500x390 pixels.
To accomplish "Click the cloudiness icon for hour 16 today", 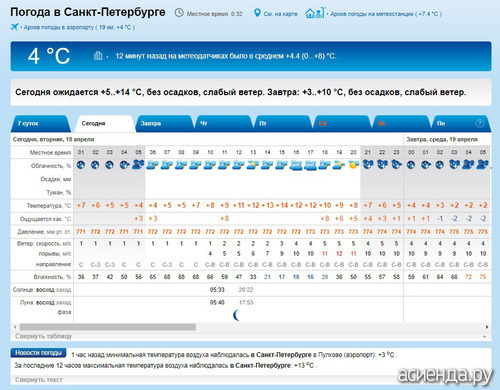I will 296,165.
